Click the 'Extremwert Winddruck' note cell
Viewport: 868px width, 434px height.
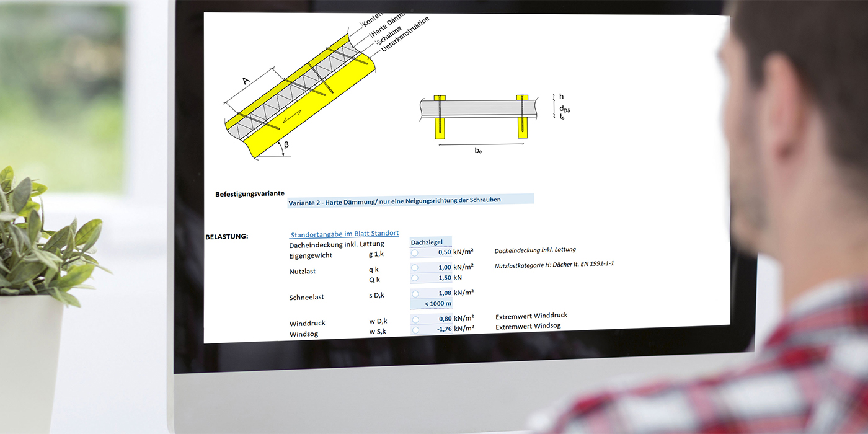click(531, 316)
